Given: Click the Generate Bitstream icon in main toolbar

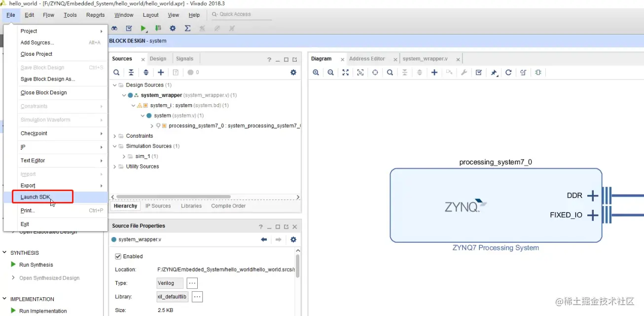Looking at the screenshot, I should pos(158,29).
